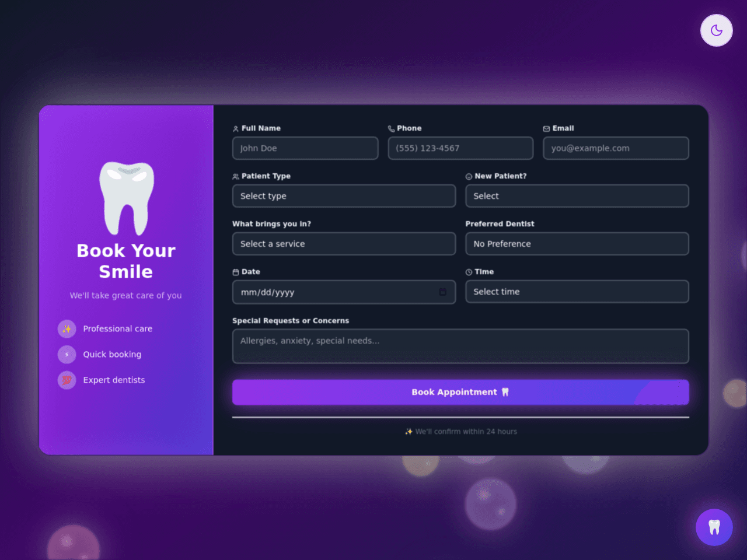Open the Select time dropdown

coord(577,292)
